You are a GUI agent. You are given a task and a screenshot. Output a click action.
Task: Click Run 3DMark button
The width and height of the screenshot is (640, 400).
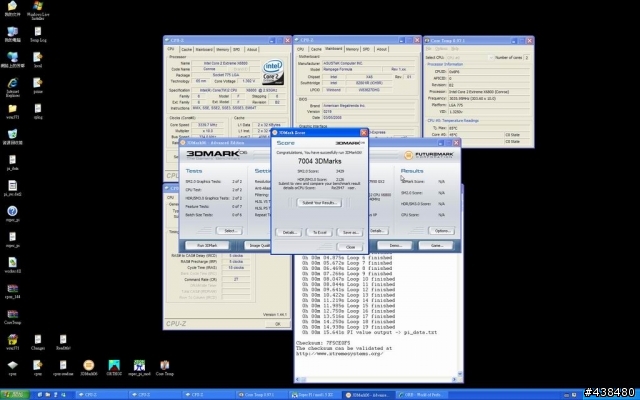coord(207,246)
